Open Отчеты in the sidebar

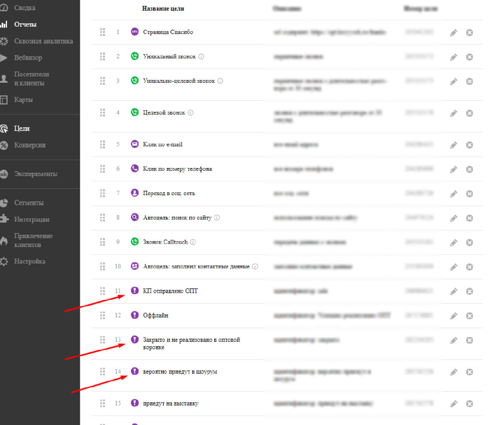pos(25,24)
